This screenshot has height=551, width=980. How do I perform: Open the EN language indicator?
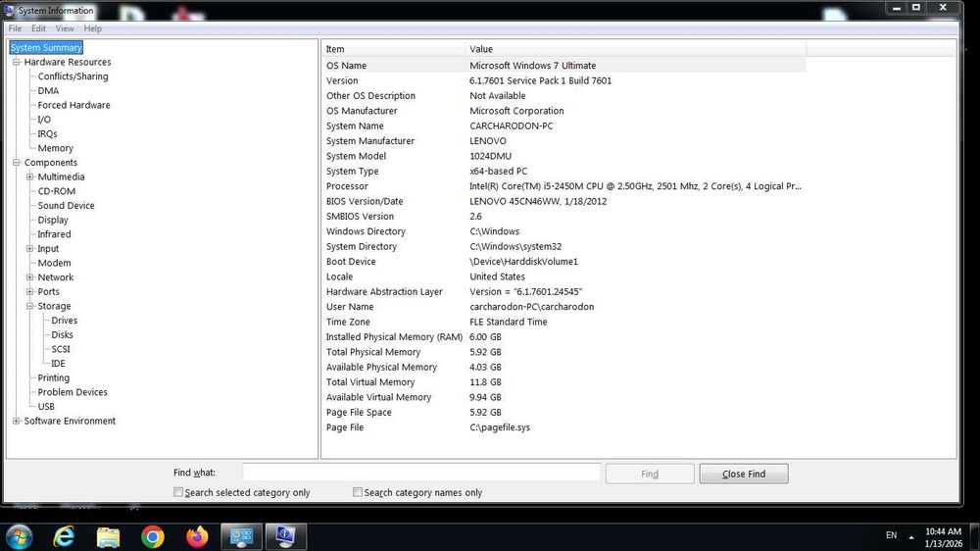[x=891, y=535]
